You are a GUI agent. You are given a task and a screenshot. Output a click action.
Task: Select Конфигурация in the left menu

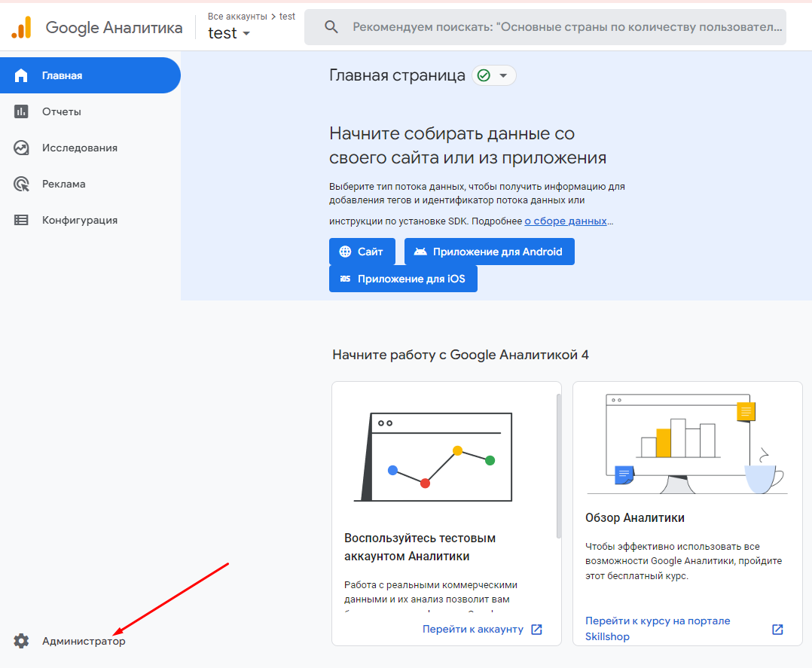80,220
